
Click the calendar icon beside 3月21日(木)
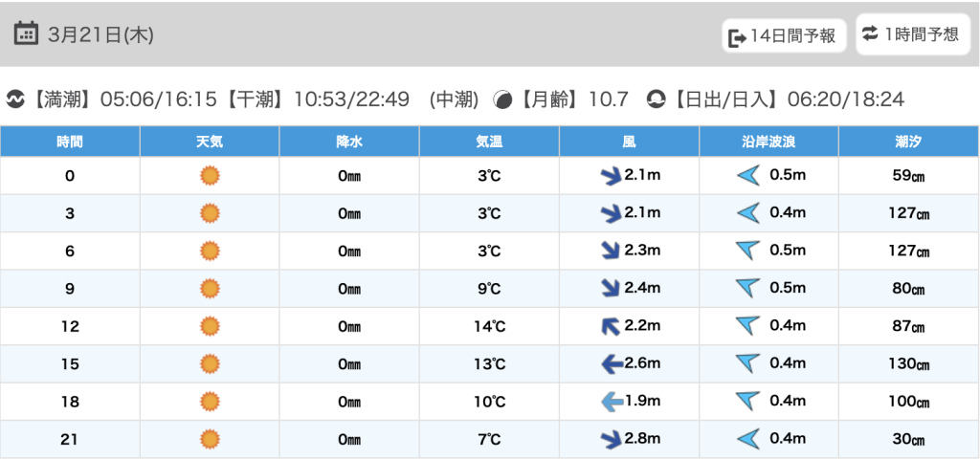pos(26,34)
